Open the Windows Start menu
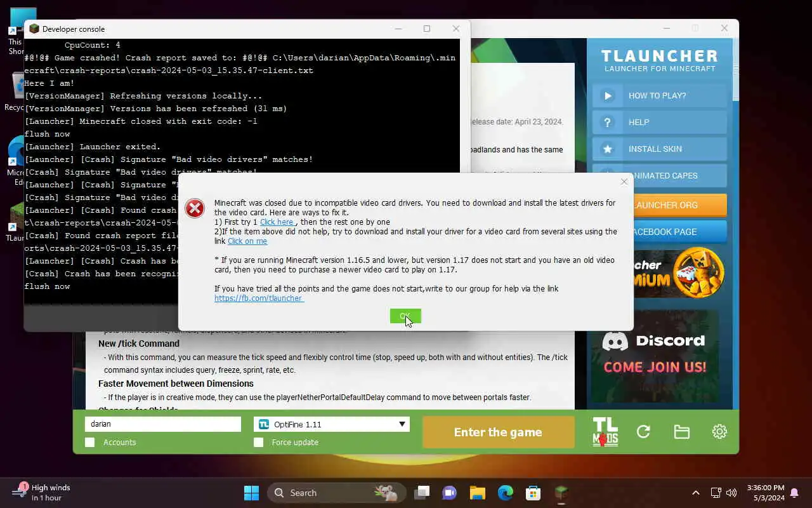 tap(251, 493)
